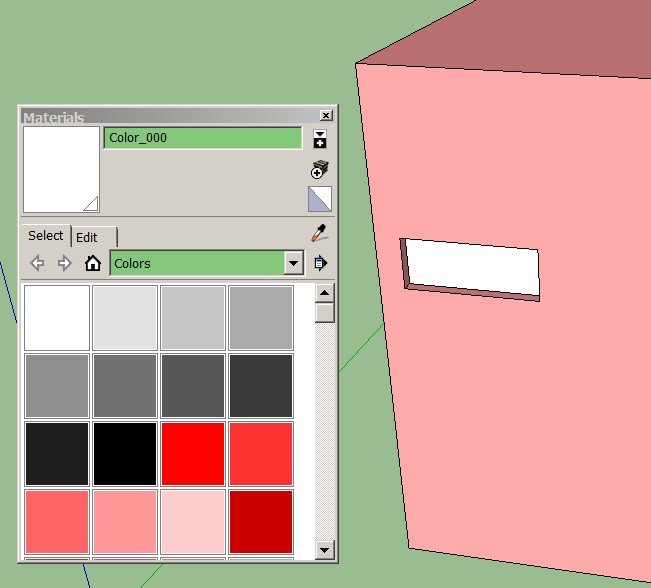Image resolution: width=651 pixels, height=588 pixels.
Task: Click the material preview thumbnail
Action: click(61, 169)
